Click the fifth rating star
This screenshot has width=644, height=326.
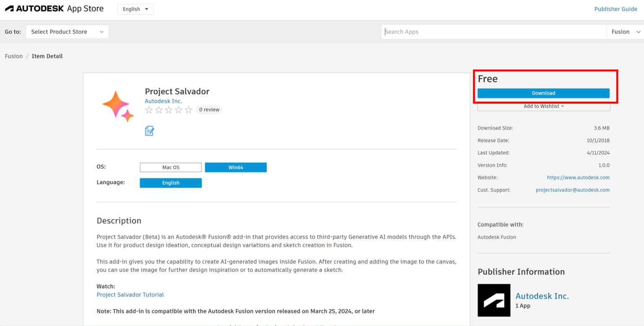click(x=189, y=109)
